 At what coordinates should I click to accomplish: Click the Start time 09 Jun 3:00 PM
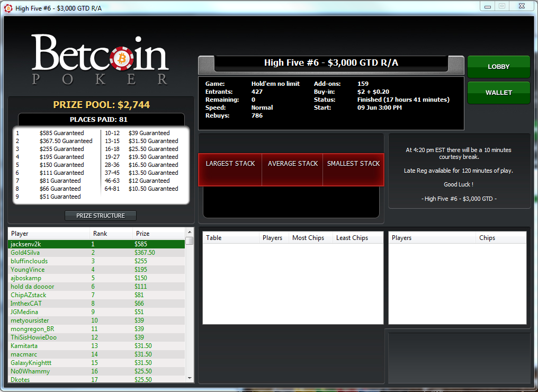point(380,108)
